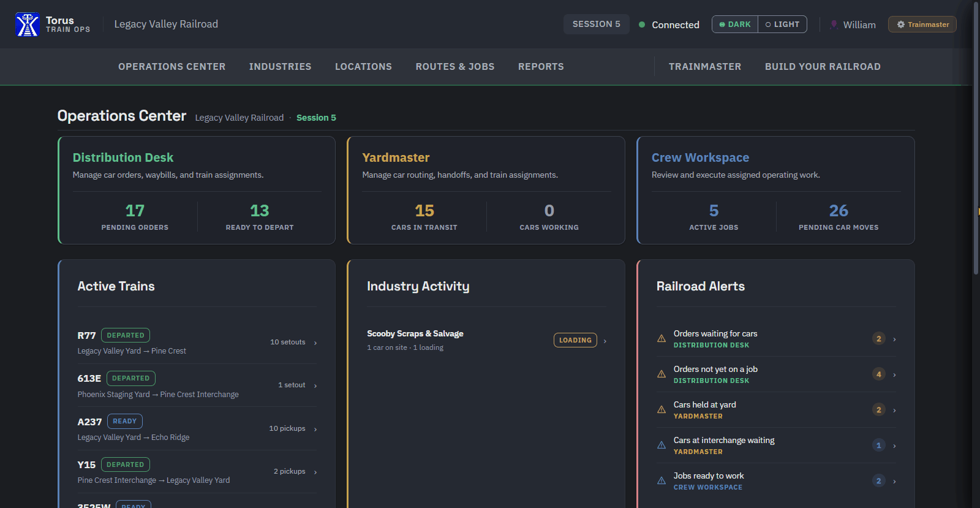The image size is (980, 508).
Task: Open the Crew Workspace card title
Action: (700, 157)
